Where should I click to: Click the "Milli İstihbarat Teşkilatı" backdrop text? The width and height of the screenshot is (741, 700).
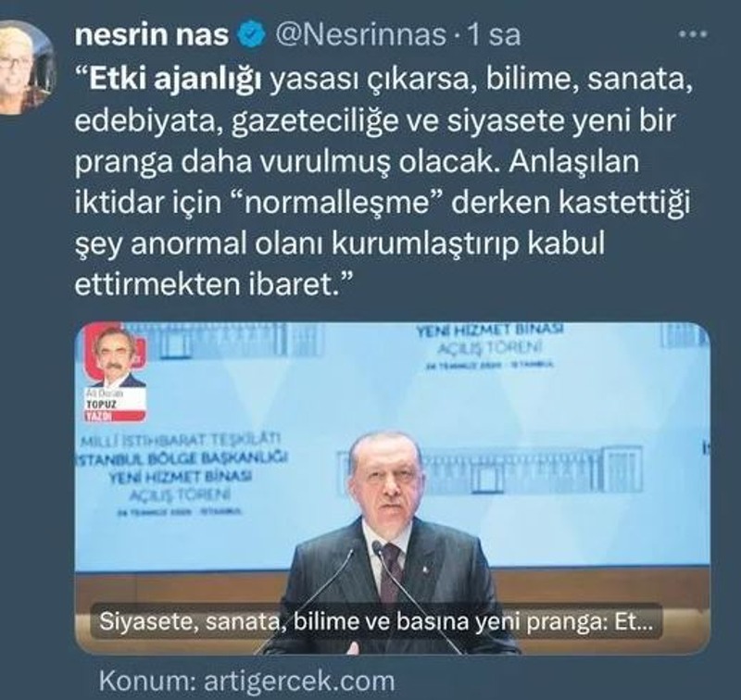click(181, 440)
